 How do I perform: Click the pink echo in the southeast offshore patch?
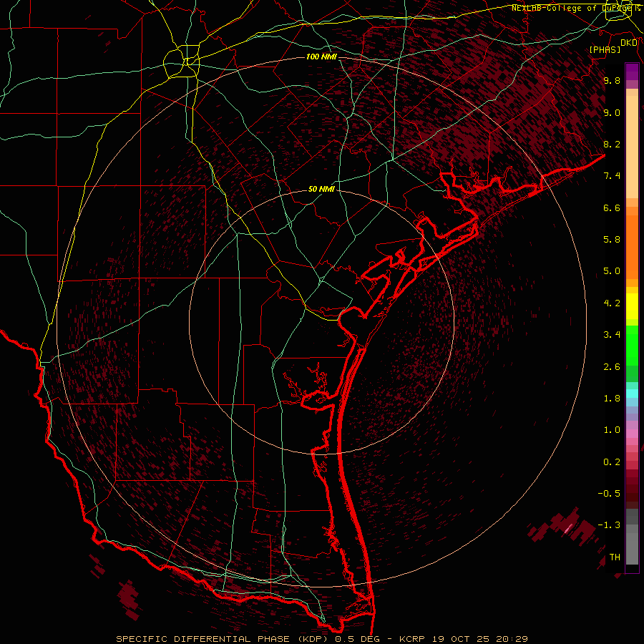pyautogui.click(x=568, y=529)
